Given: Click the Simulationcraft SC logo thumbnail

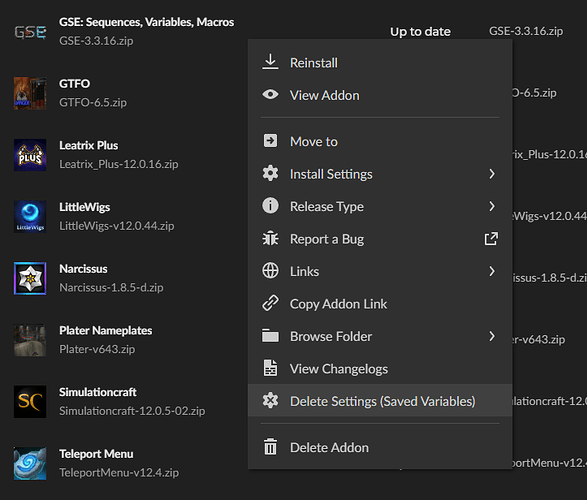Looking at the screenshot, I should 30,402.
